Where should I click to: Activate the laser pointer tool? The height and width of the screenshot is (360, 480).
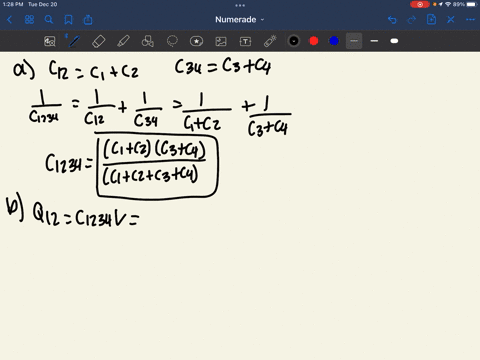pos(270,41)
